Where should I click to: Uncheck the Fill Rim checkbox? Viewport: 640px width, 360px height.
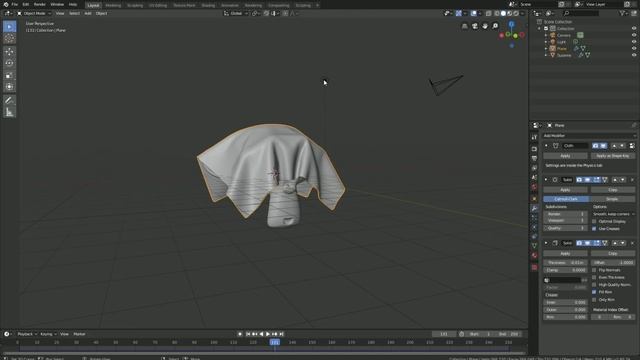pos(594,292)
